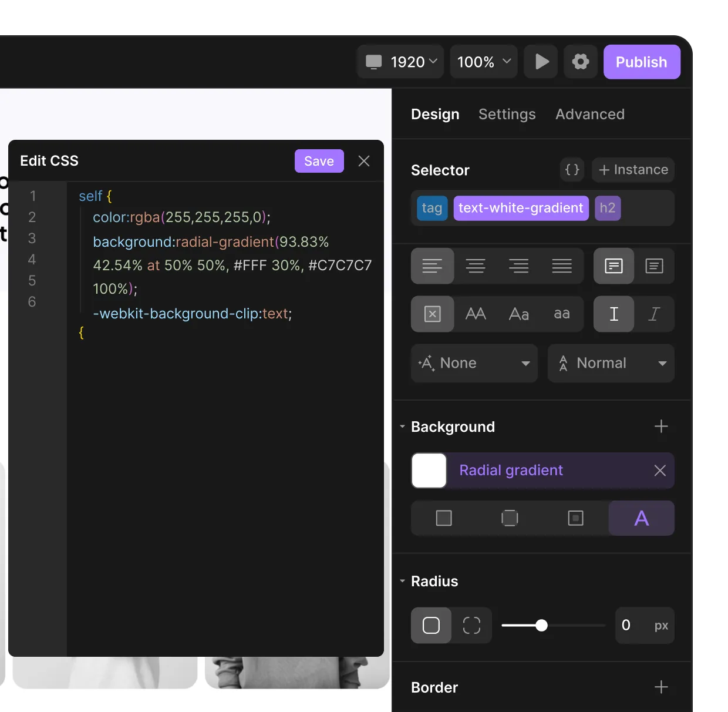Set text alignment to center

pos(476,266)
